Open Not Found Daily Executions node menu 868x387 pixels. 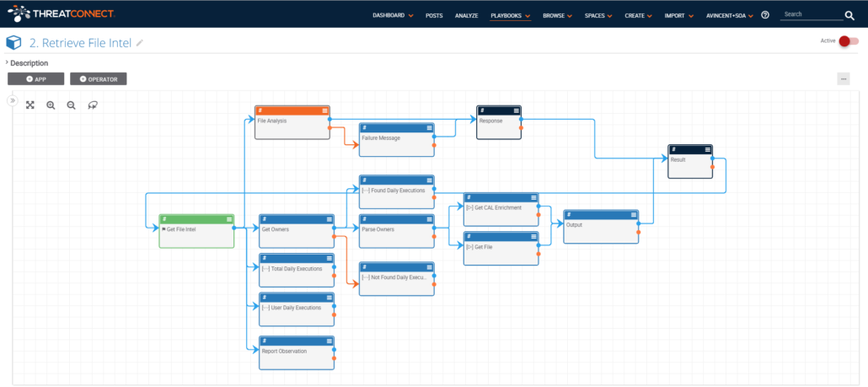click(x=429, y=267)
